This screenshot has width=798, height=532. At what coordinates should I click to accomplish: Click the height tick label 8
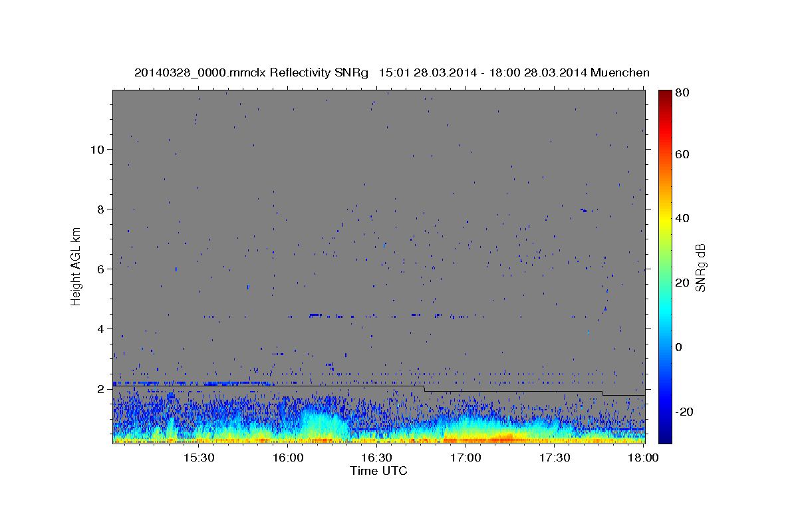[101, 209]
